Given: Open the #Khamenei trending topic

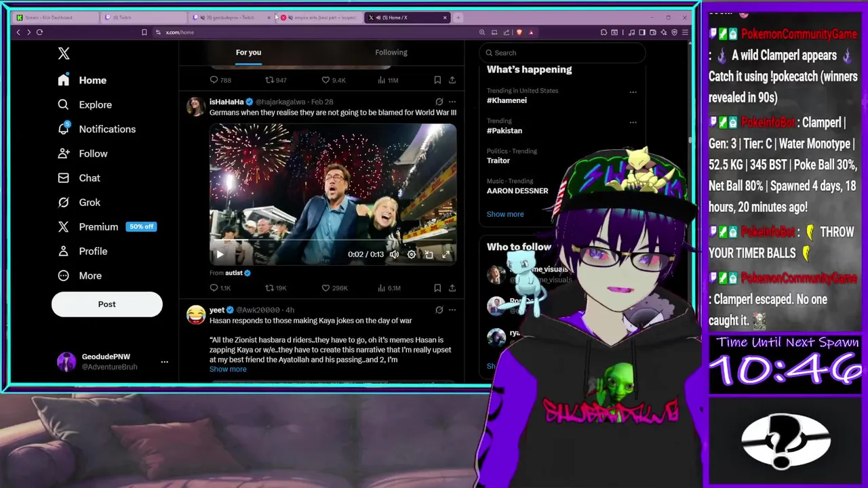Looking at the screenshot, I should [507, 100].
